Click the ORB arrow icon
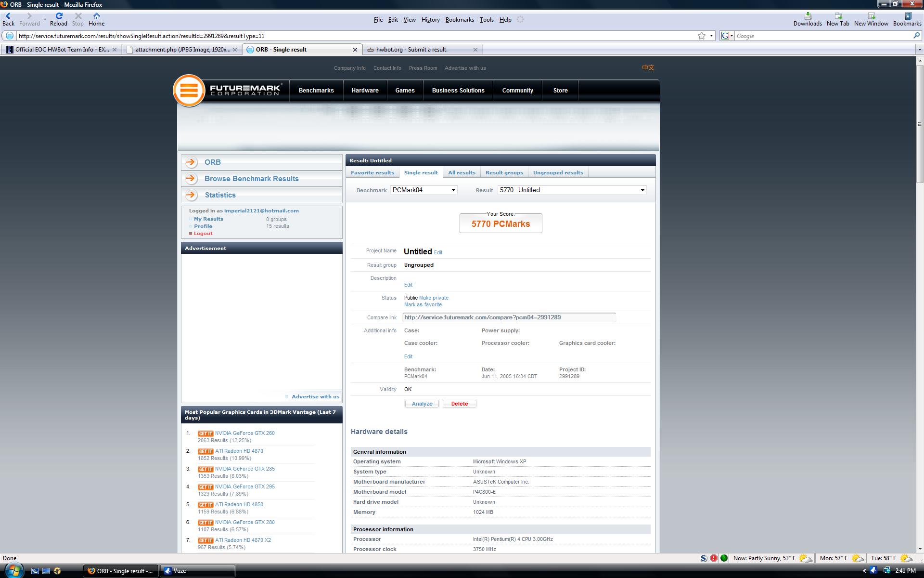 point(191,162)
